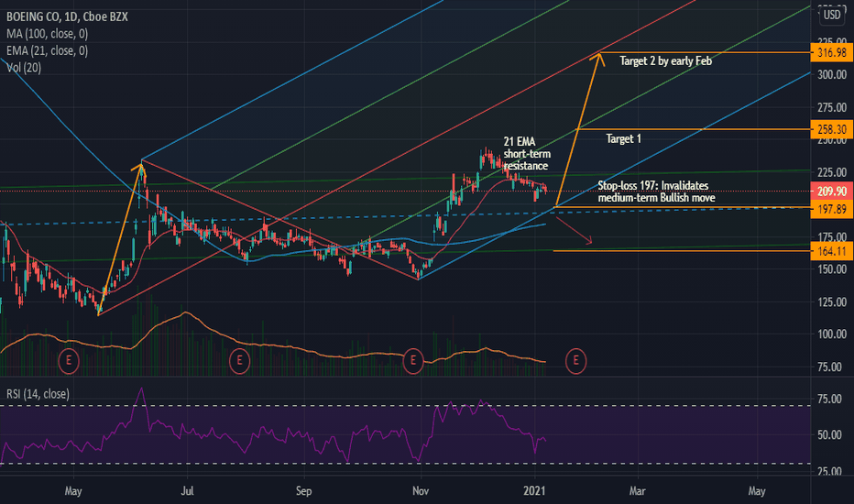Image resolution: width=854 pixels, height=504 pixels.
Task: Click the Mar label on time axis
Action: click(x=637, y=491)
